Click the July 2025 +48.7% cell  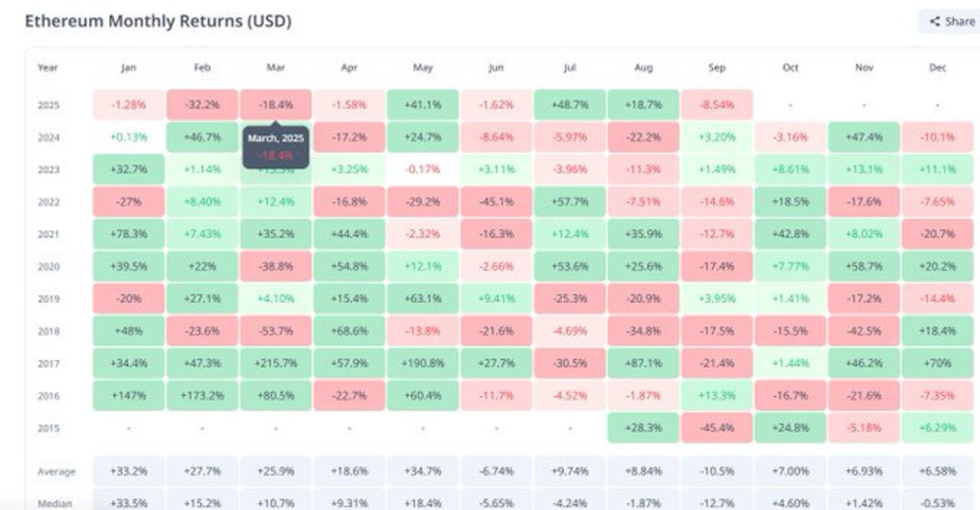point(569,105)
